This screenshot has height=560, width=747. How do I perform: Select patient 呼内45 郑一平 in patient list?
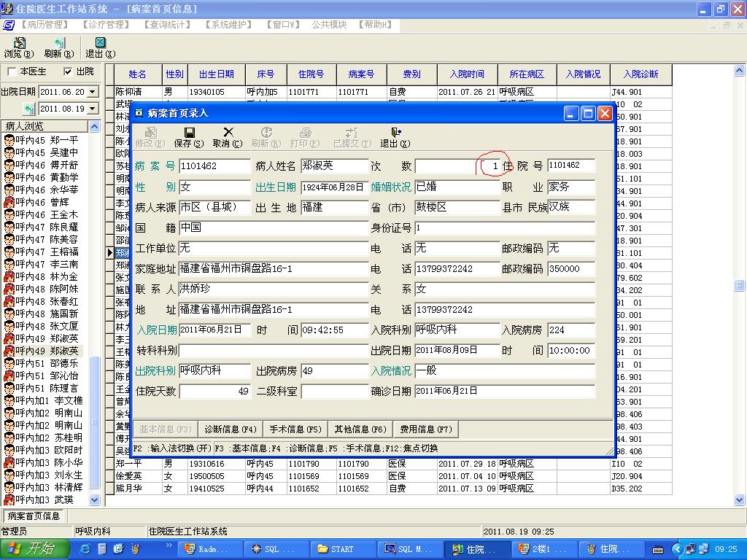coord(42,140)
